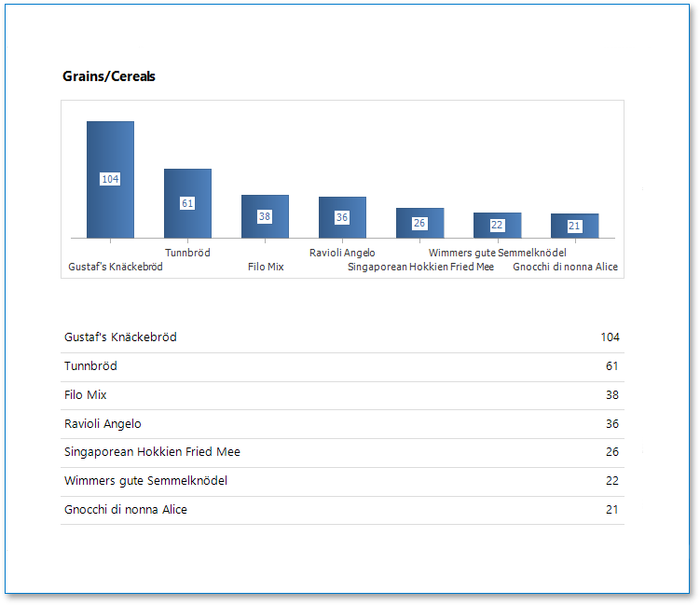Click the 104 data label on first bar
Image resolution: width=700 pixels, height=605 pixels.
(110, 179)
